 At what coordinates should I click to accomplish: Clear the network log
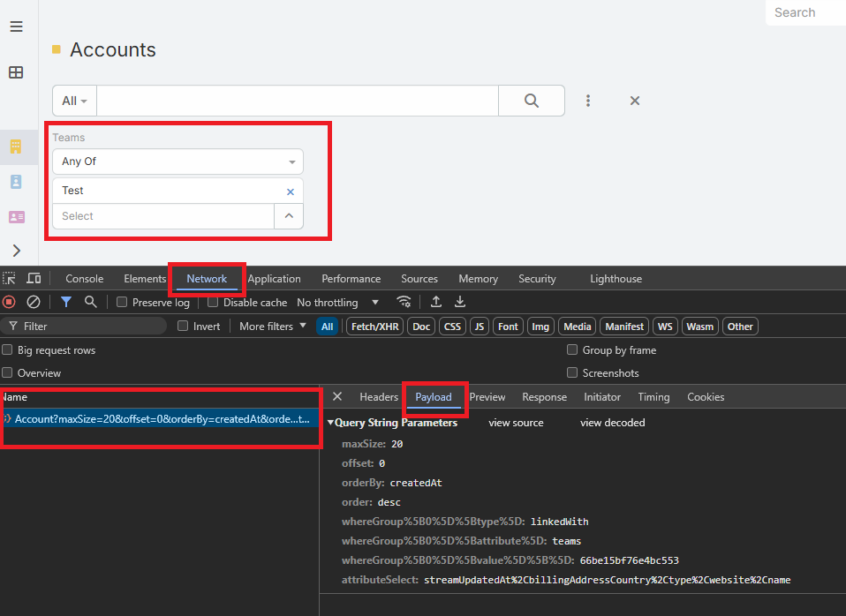tap(34, 302)
